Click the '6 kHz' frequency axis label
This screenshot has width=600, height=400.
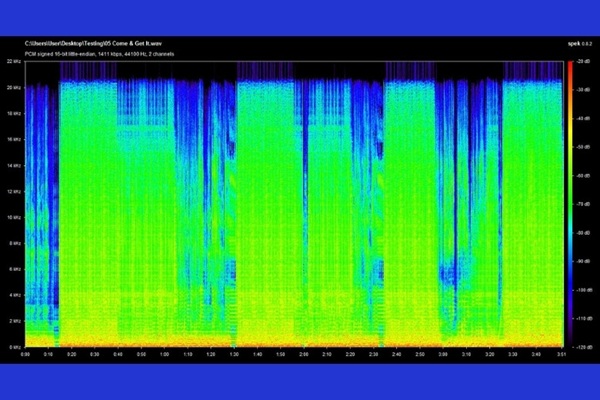click(15, 269)
